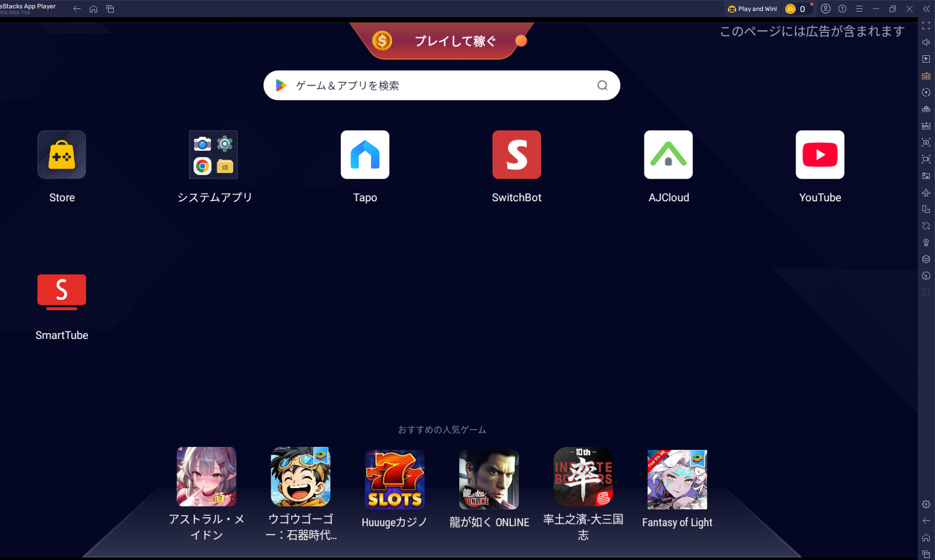This screenshot has height=560, width=935.
Task: Launch the Tapo app
Action: point(365,155)
